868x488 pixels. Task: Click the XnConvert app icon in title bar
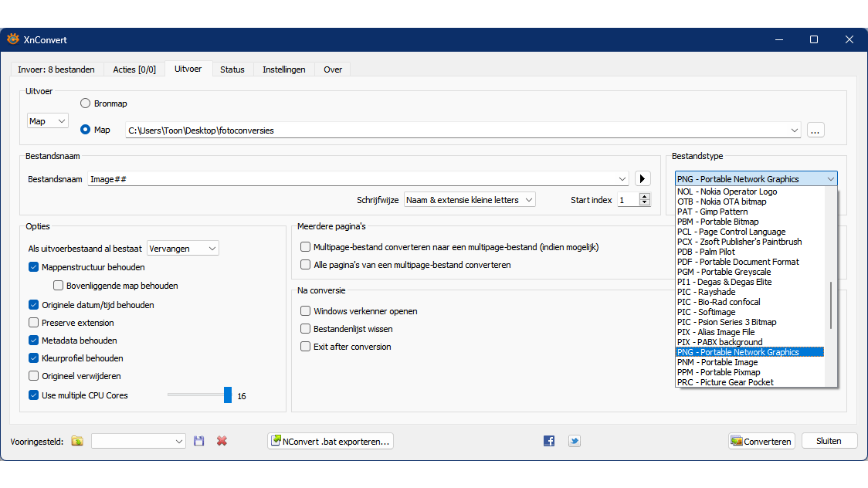(x=12, y=39)
